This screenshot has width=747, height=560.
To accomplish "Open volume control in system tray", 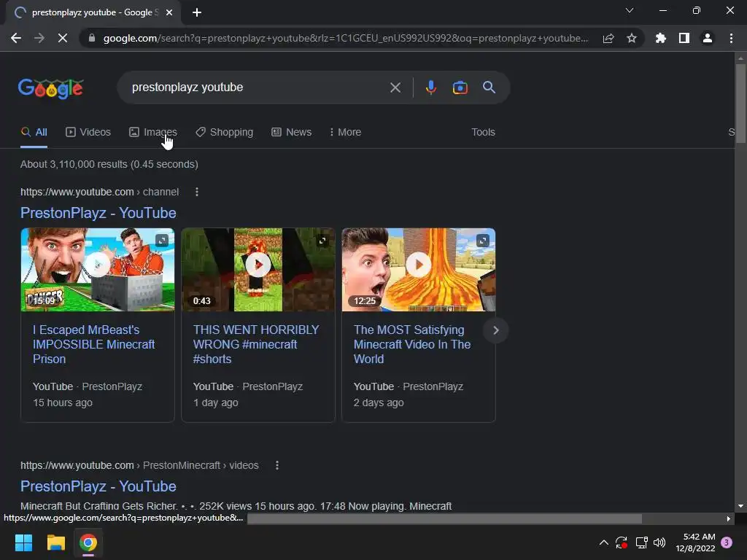I will [659, 542].
